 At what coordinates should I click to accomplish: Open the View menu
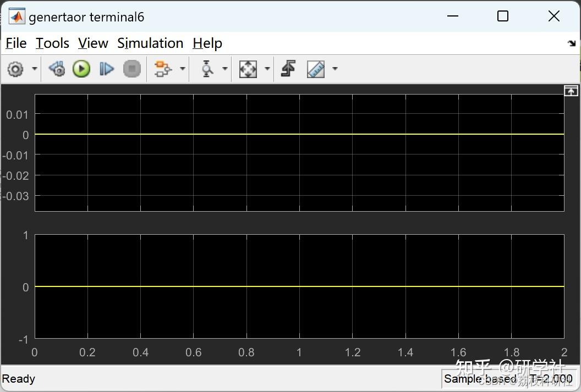pyautogui.click(x=92, y=43)
